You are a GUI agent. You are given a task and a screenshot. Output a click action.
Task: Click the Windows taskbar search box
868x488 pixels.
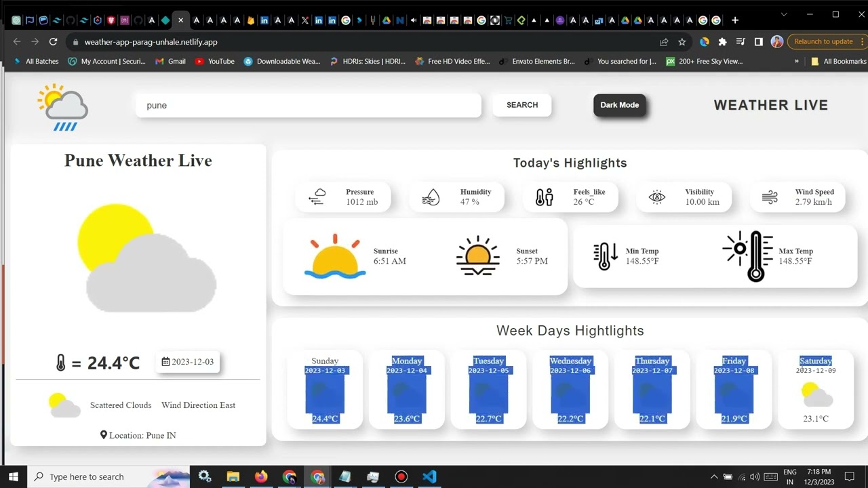108,476
